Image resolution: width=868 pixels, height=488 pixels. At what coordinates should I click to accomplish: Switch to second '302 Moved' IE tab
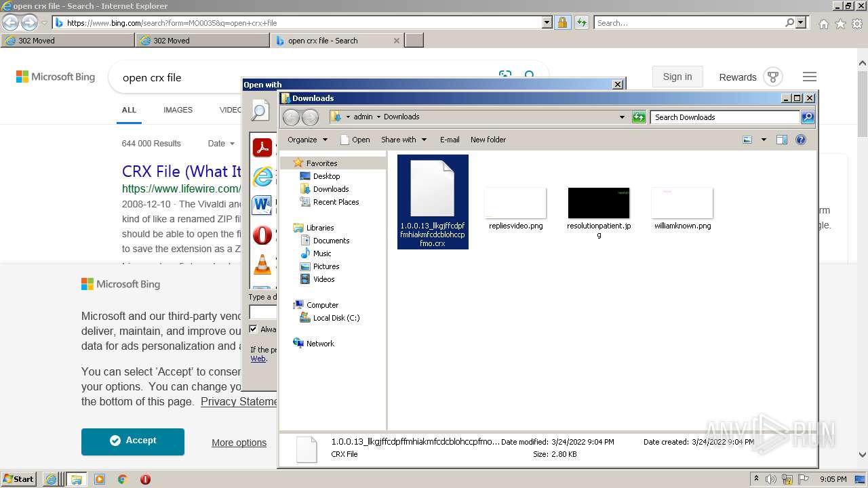(x=203, y=41)
